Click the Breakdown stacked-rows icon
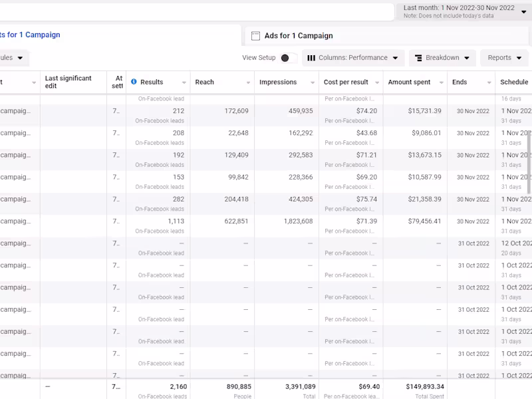This screenshot has width=532, height=399. coord(418,58)
